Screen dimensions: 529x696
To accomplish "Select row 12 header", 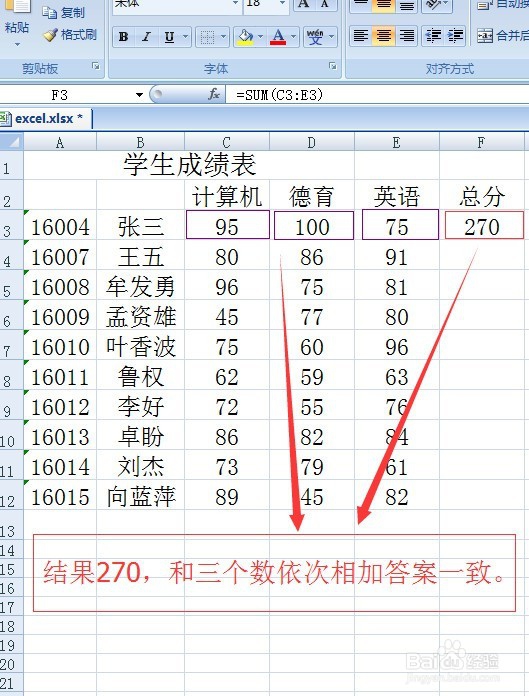I will pyautogui.click(x=12, y=495).
